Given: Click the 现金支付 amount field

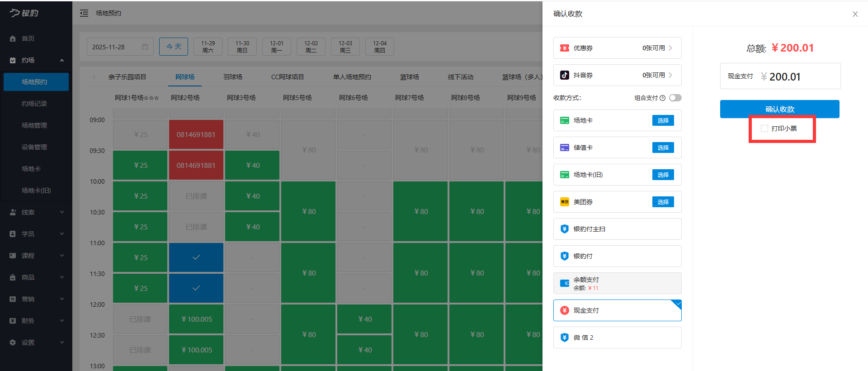Looking at the screenshot, I should point(796,76).
